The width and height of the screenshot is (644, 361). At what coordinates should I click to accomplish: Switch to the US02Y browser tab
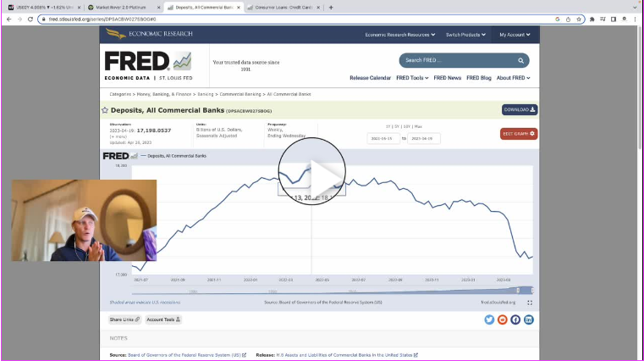click(x=44, y=8)
